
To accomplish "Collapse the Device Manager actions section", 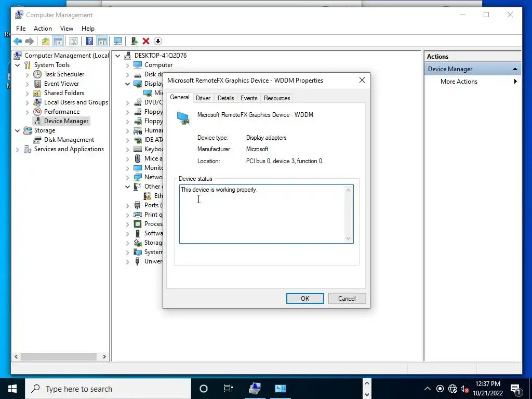I will tap(515, 69).
